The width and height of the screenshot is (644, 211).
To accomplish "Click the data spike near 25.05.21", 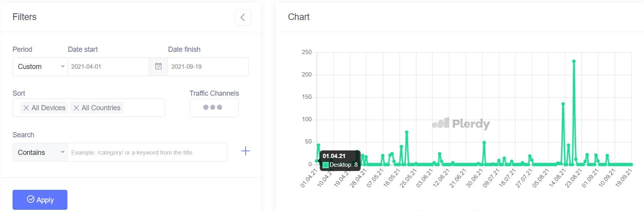I will coord(407,133).
